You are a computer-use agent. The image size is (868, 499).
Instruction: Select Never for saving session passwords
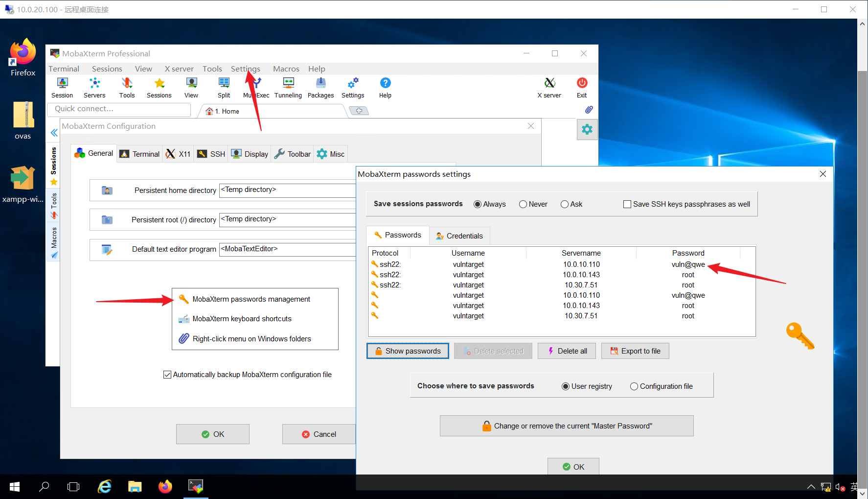(x=523, y=204)
